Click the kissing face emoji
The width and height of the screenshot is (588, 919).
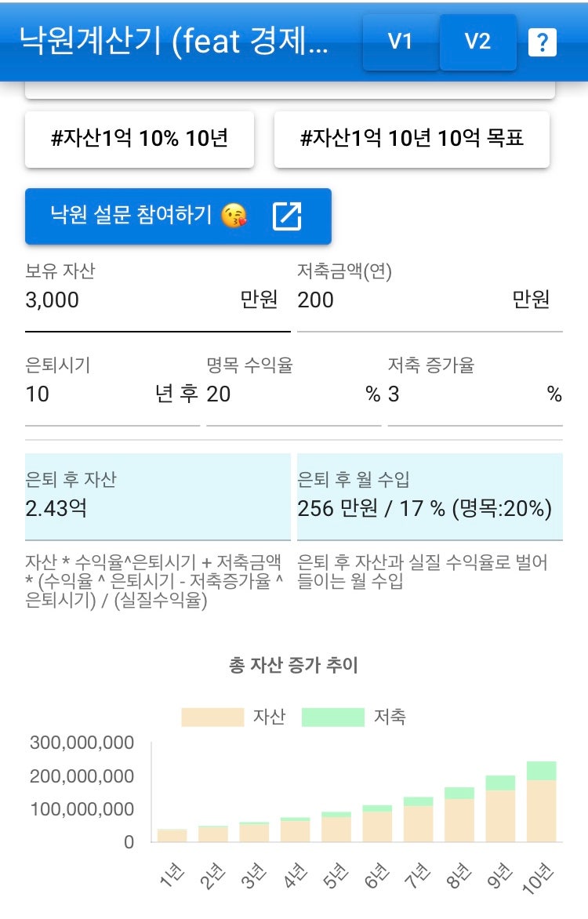coord(234,216)
